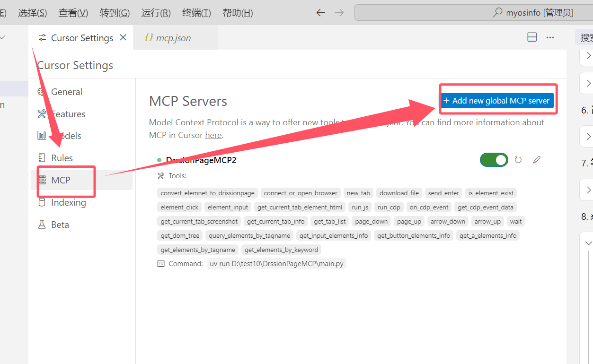Open Features settings section

pyautogui.click(x=82, y=114)
